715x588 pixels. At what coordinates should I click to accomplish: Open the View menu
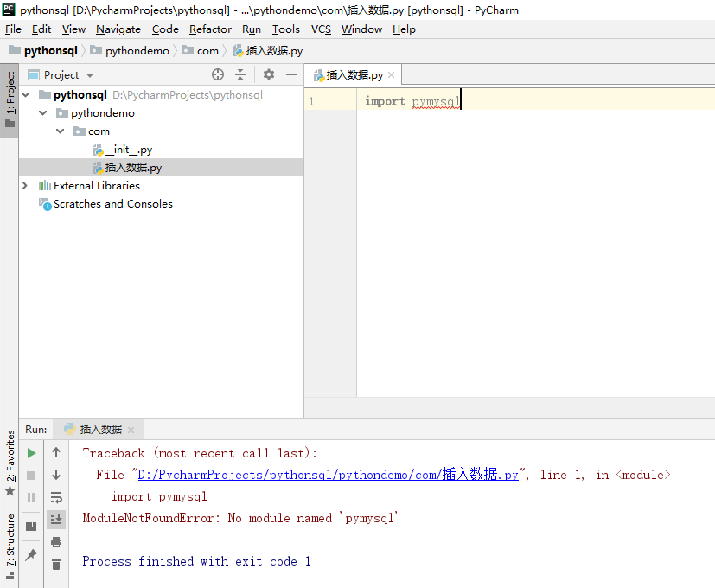(x=73, y=29)
